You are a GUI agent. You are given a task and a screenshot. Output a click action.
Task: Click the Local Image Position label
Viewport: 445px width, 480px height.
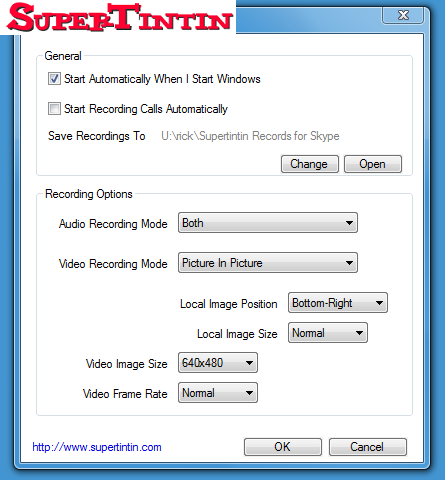229,304
